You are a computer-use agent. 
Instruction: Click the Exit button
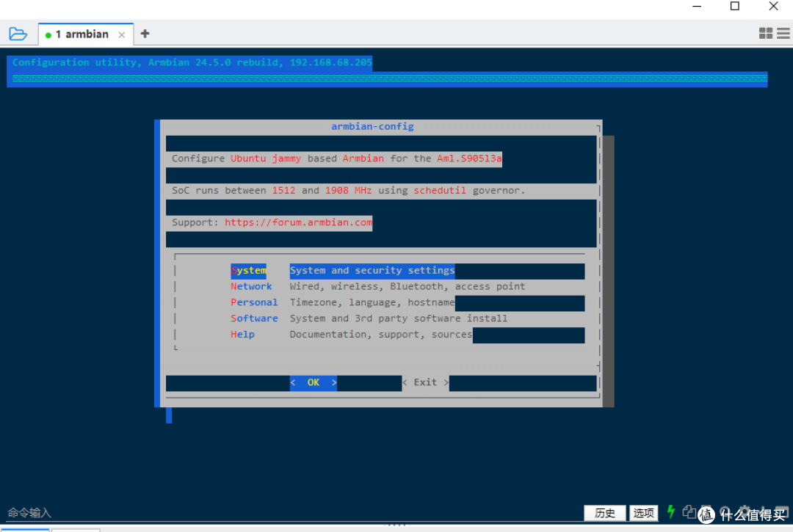[x=425, y=382]
